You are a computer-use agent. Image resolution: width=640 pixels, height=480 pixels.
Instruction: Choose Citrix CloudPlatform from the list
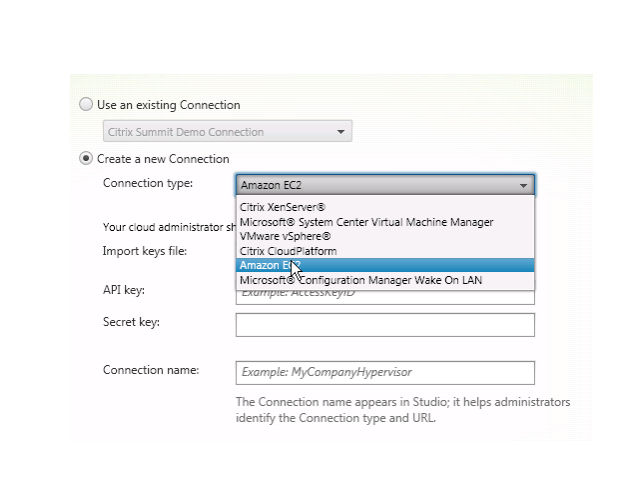[385, 251]
